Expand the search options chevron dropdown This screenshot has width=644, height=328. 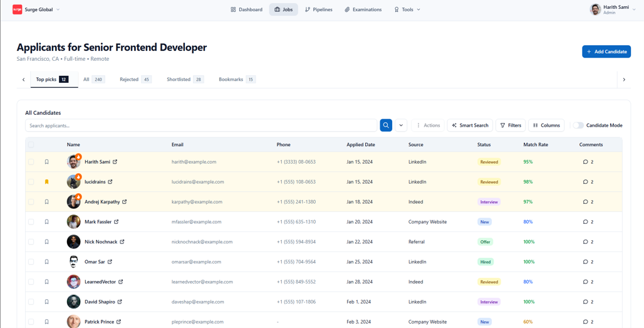coord(402,125)
